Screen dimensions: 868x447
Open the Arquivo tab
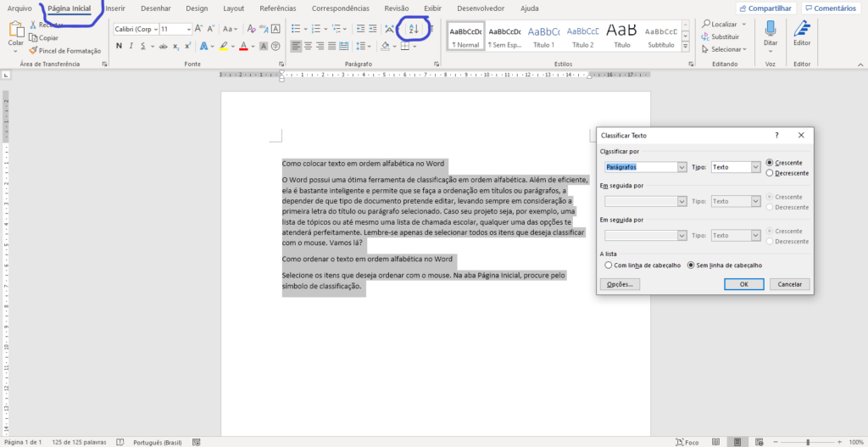19,8
